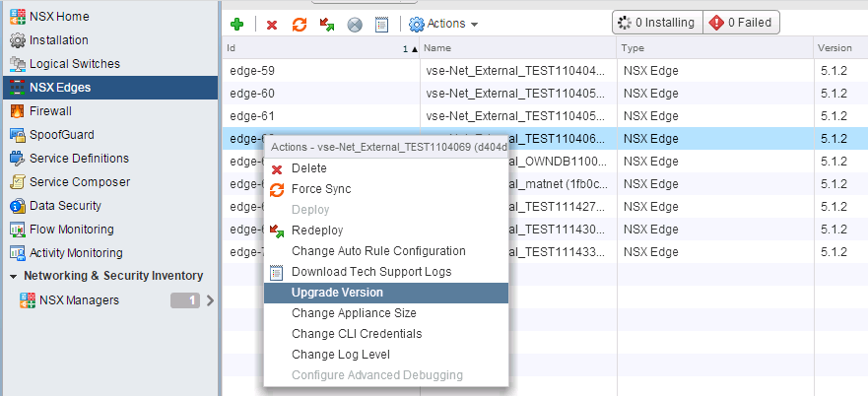868x396 pixels.
Task: Open NSX Managers inventory item
Action: 79,300
